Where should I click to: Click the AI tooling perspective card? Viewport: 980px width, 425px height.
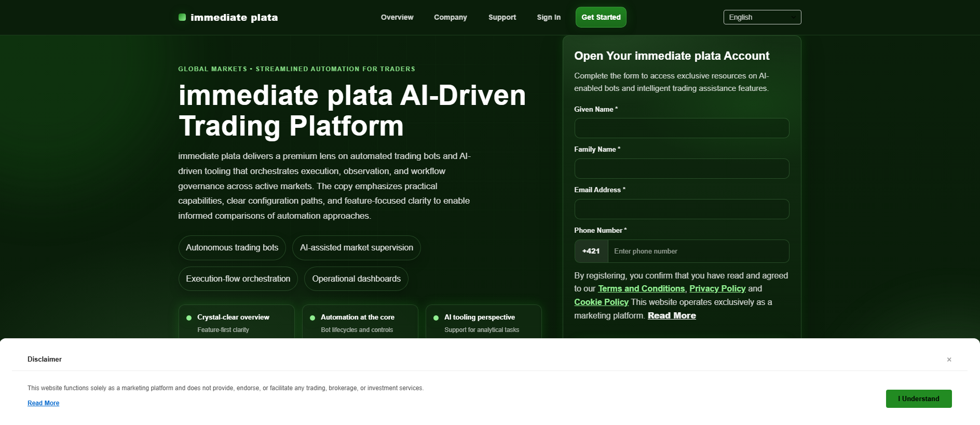[484, 322]
